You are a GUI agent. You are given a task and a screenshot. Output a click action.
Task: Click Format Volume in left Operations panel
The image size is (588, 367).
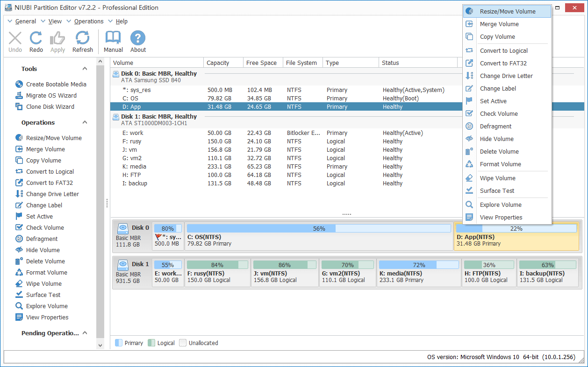[x=46, y=272]
